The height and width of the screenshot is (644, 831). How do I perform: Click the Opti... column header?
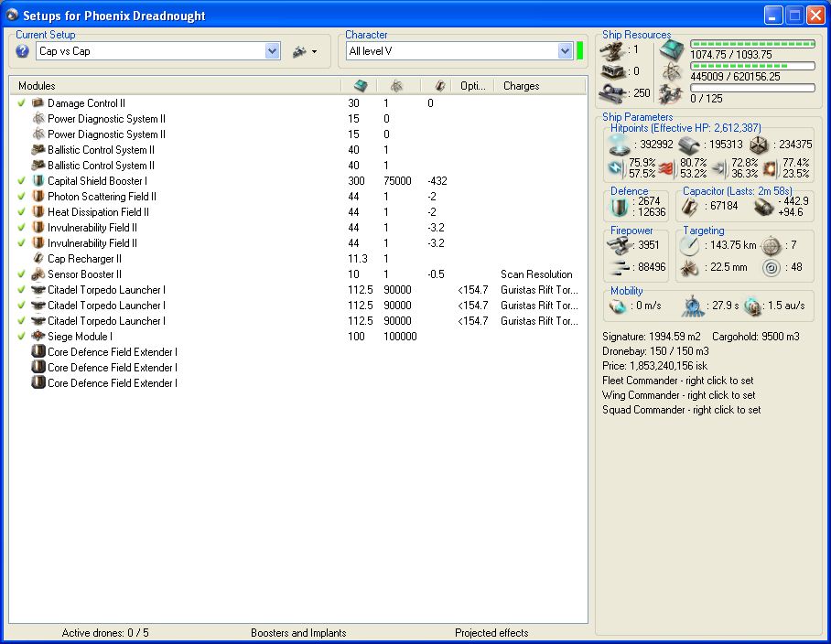point(473,86)
